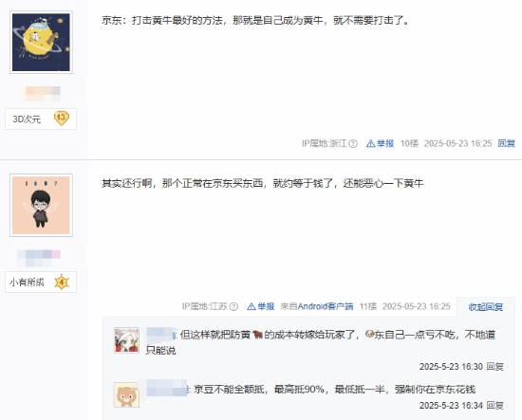Reply to the 10th floor post
Image resolution: width=522 pixels, height=420 pixels.
coord(507,143)
